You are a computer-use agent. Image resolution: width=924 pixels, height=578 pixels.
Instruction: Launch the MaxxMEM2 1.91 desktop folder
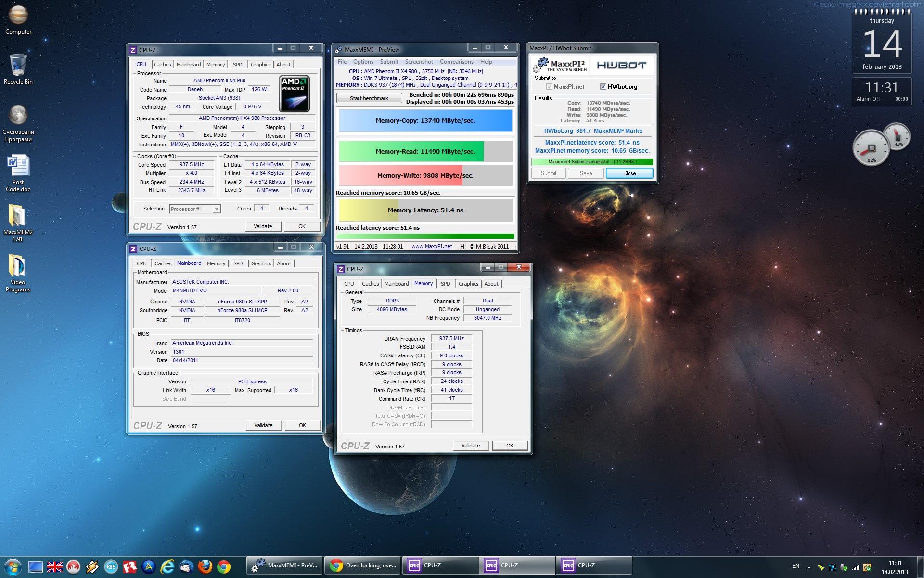(18, 223)
